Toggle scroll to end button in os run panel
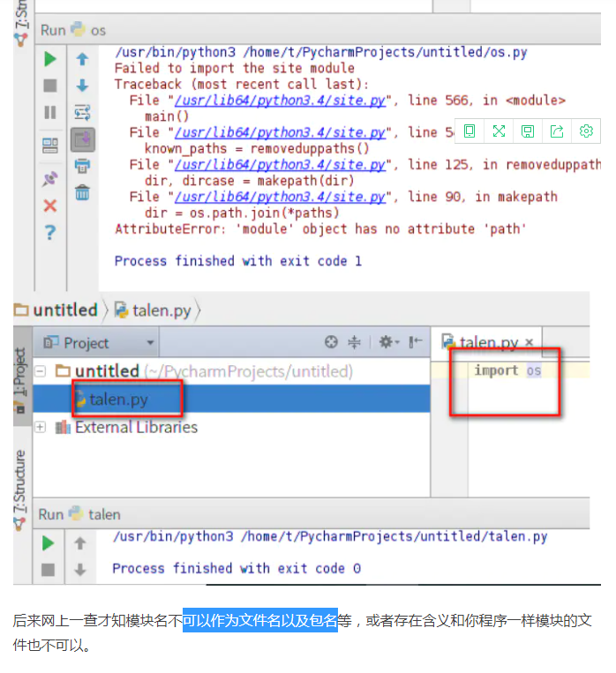The image size is (616, 673). click(82, 139)
